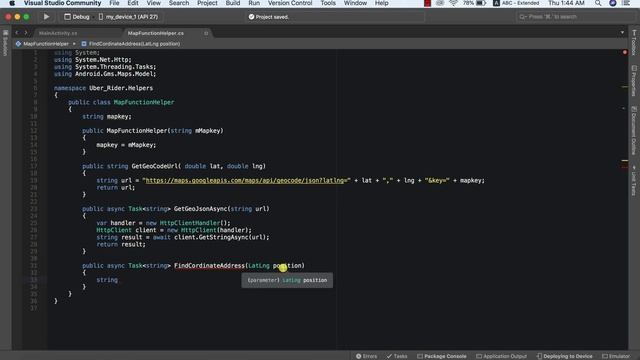Open the Deploying to Device pad

pos(564,356)
